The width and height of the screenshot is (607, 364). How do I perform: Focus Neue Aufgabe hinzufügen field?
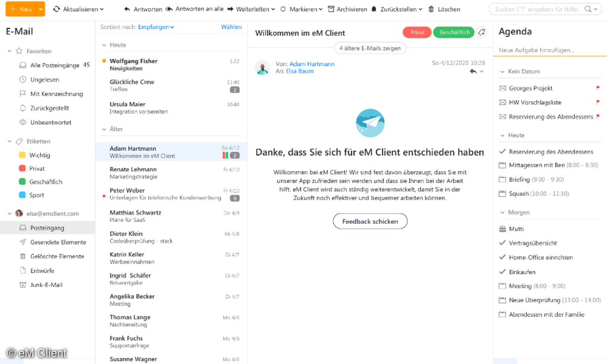pyautogui.click(x=550, y=50)
